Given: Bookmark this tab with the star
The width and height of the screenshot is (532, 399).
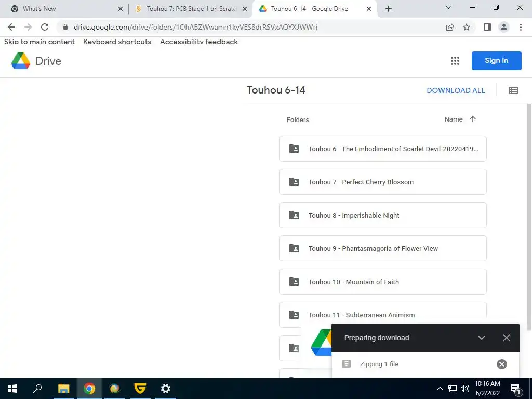Looking at the screenshot, I should (x=467, y=27).
